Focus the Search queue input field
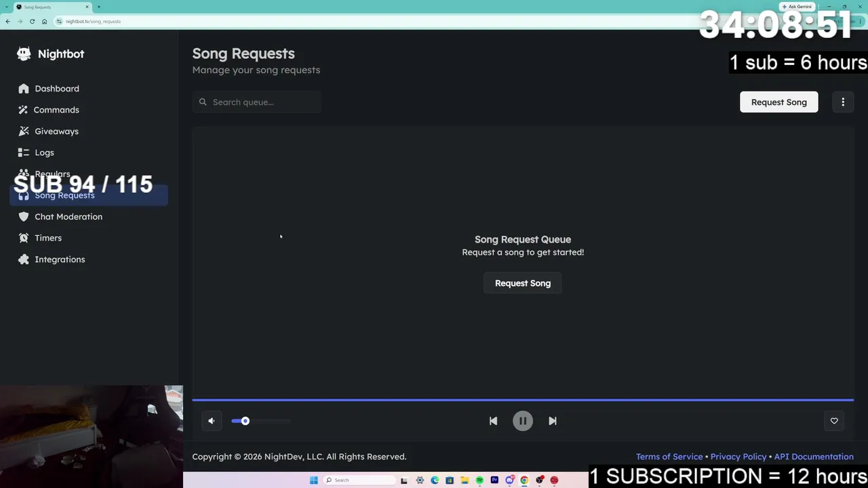 (257, 102)
